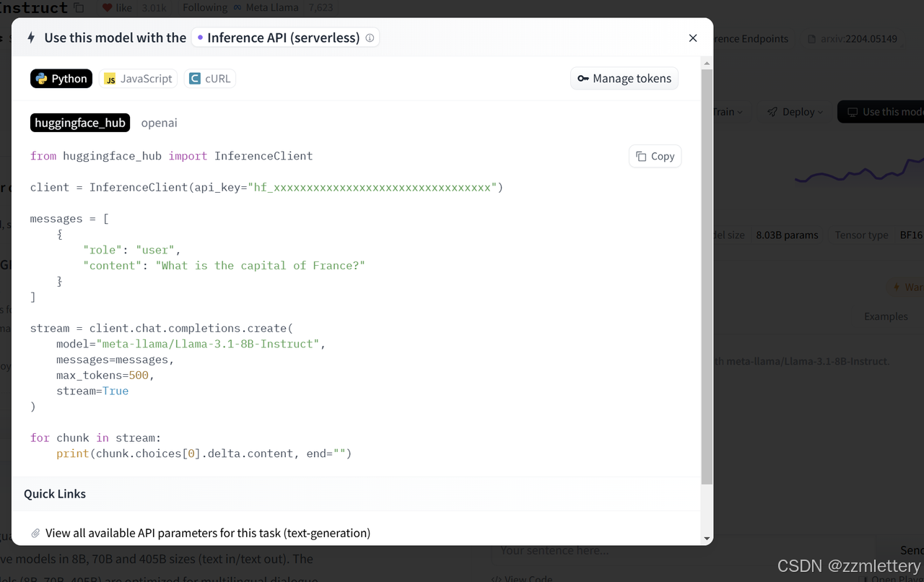
Task: Click the Deploy rocket icon on background page
Action: click(x=772, y=112)
